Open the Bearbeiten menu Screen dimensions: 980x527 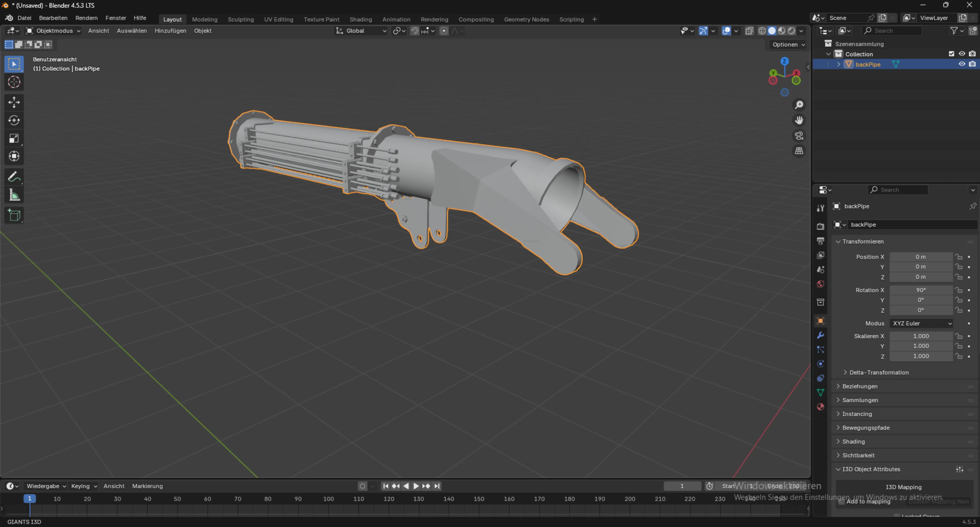[x=53, y=18]
